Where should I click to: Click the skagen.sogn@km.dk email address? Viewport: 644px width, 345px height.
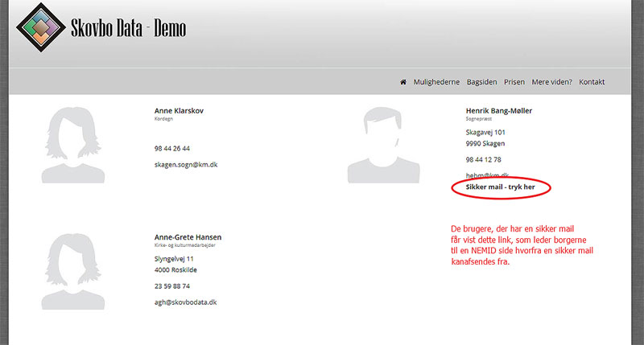click(186, 165)
